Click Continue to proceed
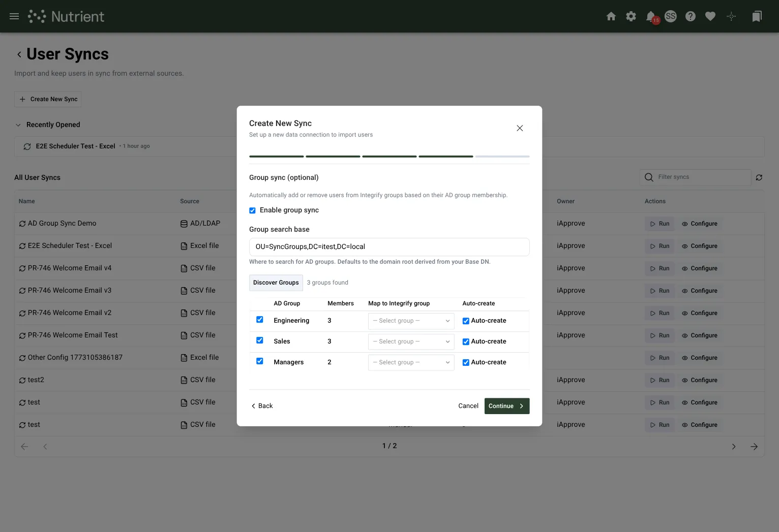Viewport: 779px width, 532px height. click(507, 406)
